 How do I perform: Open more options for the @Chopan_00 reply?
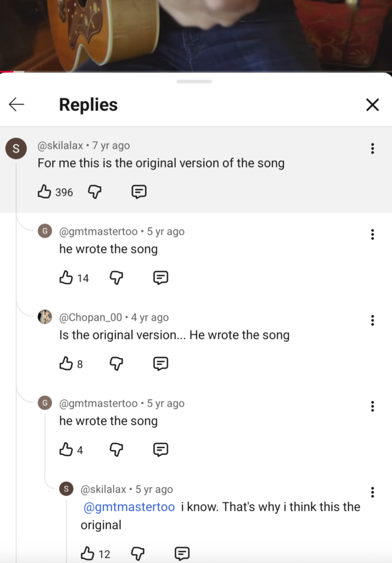[x=372, y=320]
